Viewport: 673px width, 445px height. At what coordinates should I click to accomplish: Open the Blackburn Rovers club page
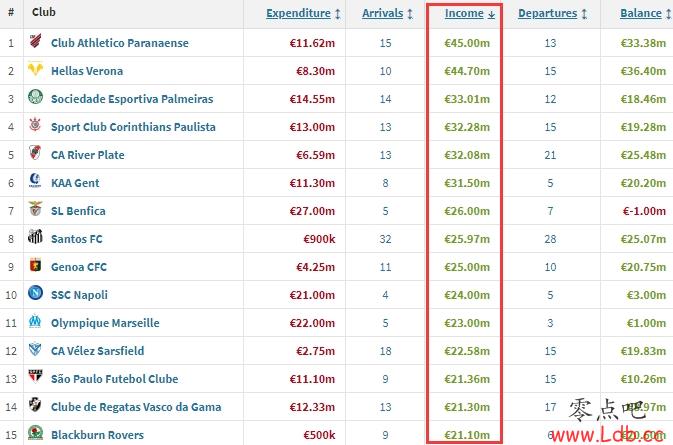[96, 435]
